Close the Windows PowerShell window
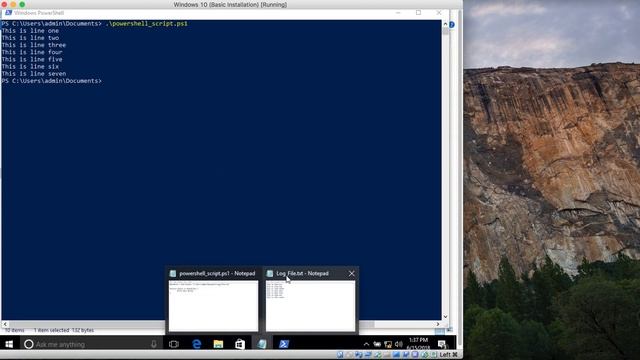Image resolution: width=640 pixels, height=360 pixels. (439, 13)
